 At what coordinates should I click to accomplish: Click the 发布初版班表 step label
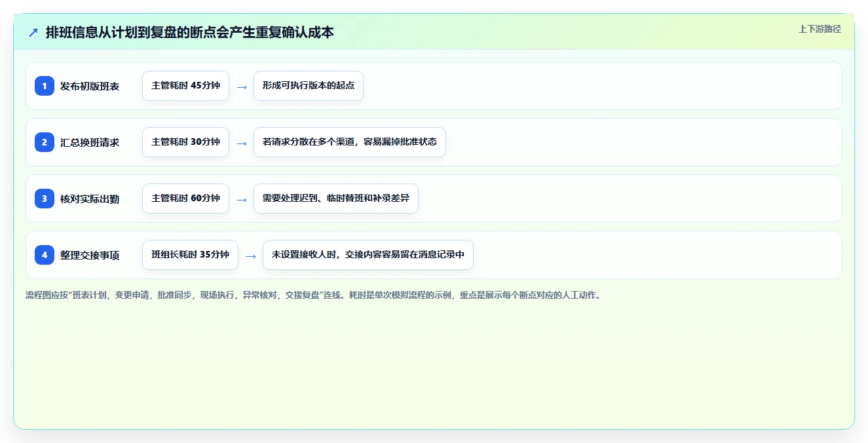click(90, 86)
